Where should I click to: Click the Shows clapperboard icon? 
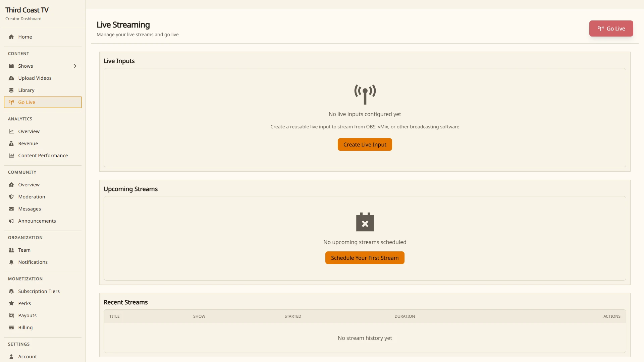[x=11, y=66]
